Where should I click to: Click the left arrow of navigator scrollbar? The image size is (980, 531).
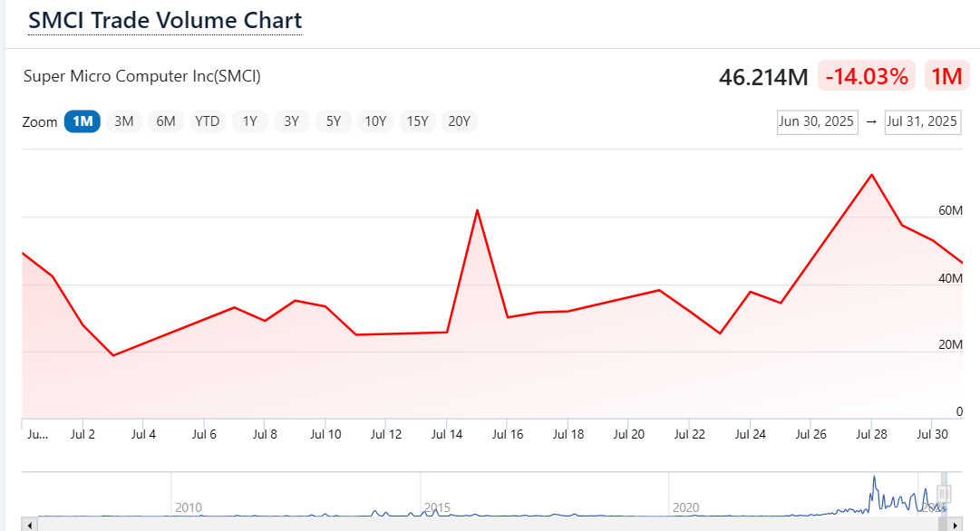pos(29,525)
